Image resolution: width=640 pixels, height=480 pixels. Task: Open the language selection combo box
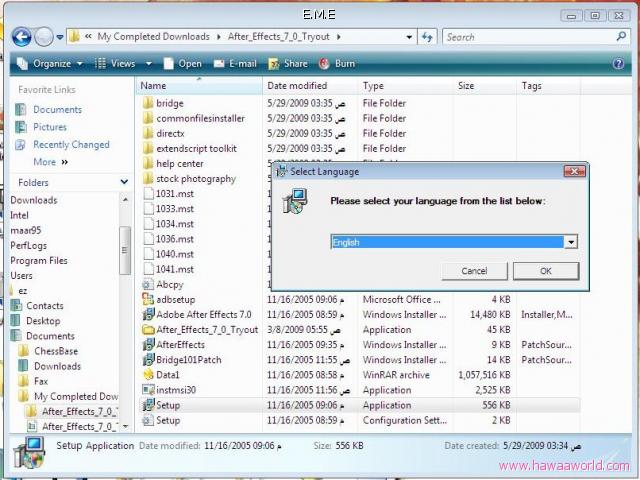point(570,242)
